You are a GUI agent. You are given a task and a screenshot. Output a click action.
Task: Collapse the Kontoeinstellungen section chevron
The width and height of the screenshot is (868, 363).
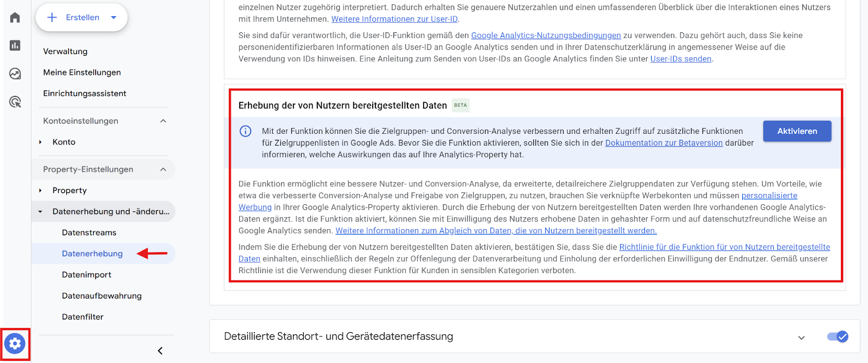click(163, 121)
